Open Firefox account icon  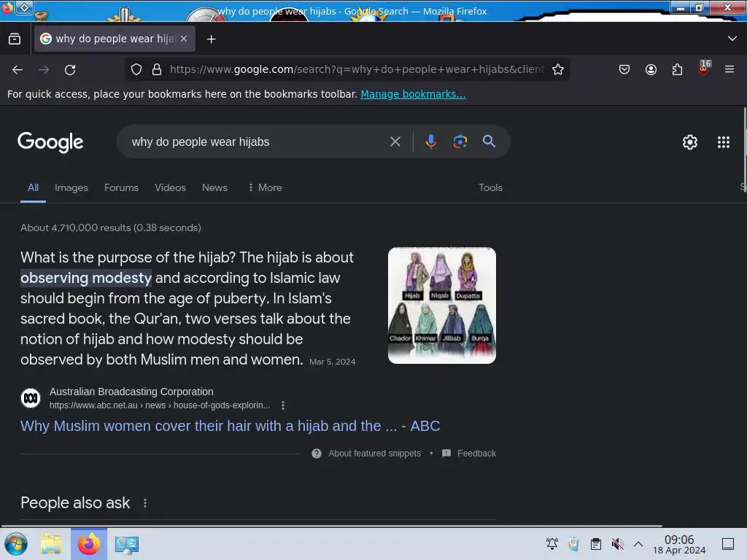tap(651, 69)
